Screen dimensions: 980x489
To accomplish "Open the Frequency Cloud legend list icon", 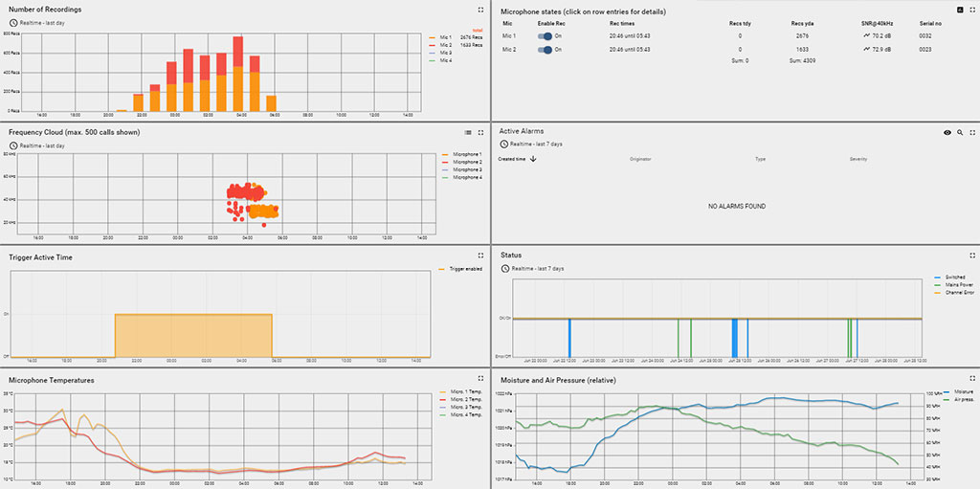I will point(468,132).
